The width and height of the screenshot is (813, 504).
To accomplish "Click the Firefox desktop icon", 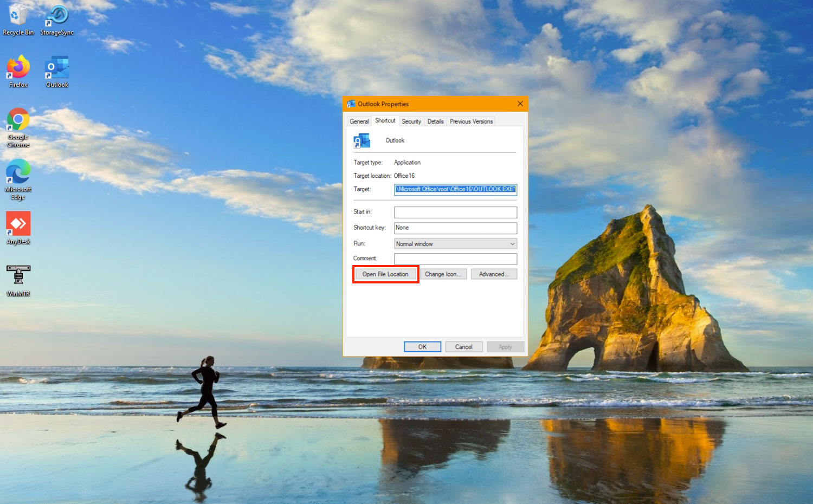I will tap(18, 70).
